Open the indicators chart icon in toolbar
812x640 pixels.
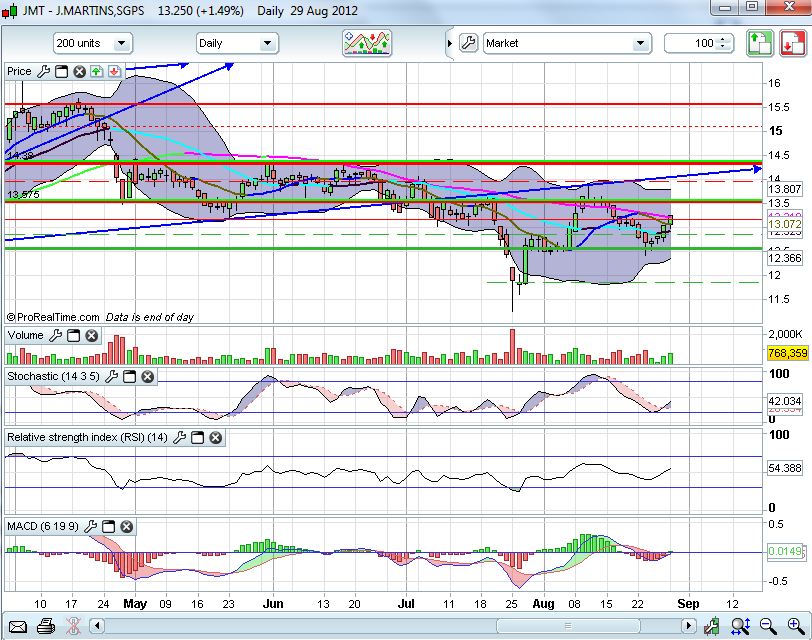[367, 43]
